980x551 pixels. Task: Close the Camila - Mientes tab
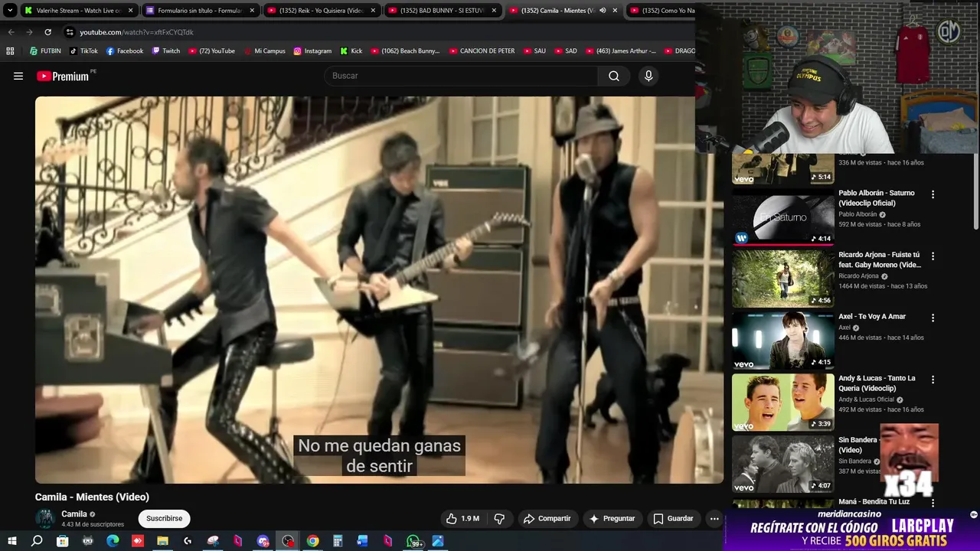pos(615,11)
